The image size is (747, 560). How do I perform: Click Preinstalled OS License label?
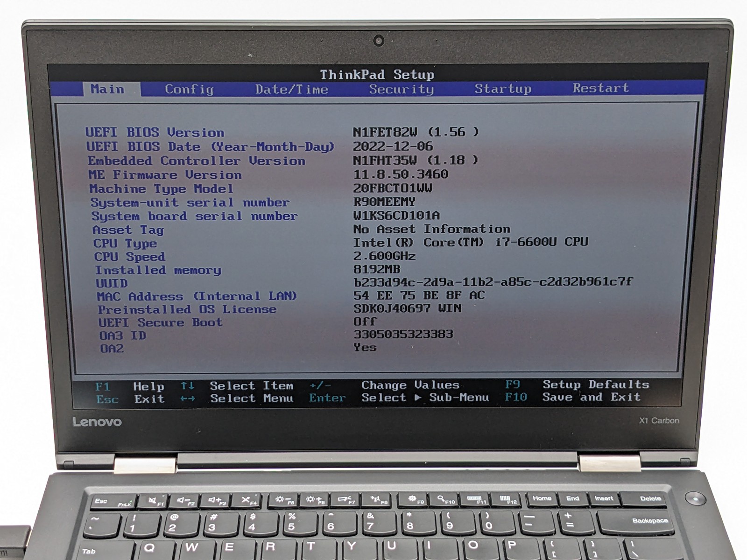tap(187, 309)
